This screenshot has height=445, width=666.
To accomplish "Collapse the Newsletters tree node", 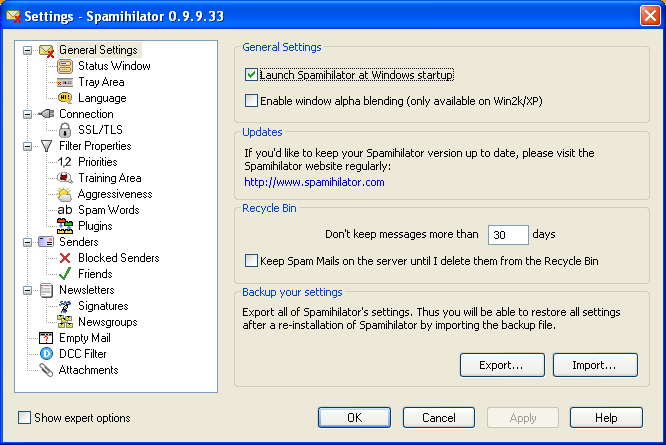I will point(27,290).
